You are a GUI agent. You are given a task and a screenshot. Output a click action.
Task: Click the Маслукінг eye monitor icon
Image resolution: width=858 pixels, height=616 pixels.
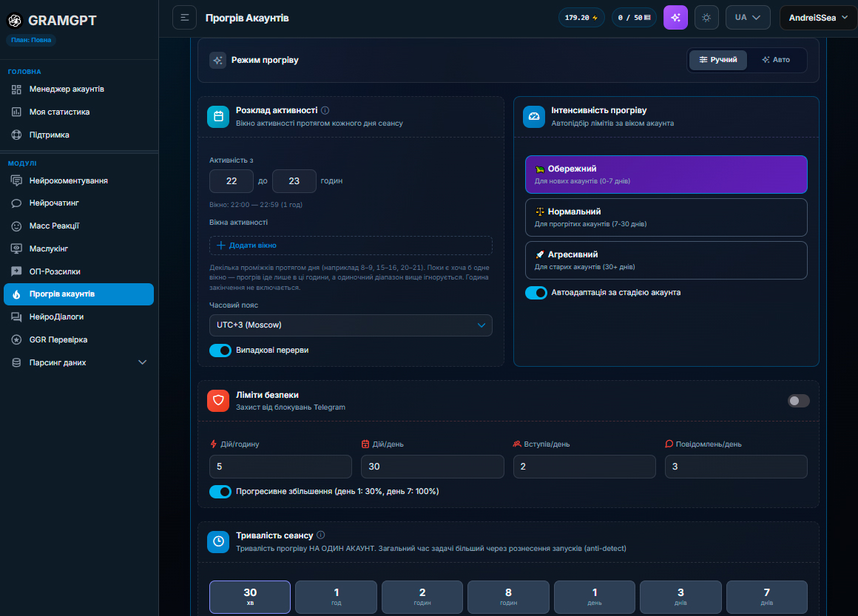point(16,249)
